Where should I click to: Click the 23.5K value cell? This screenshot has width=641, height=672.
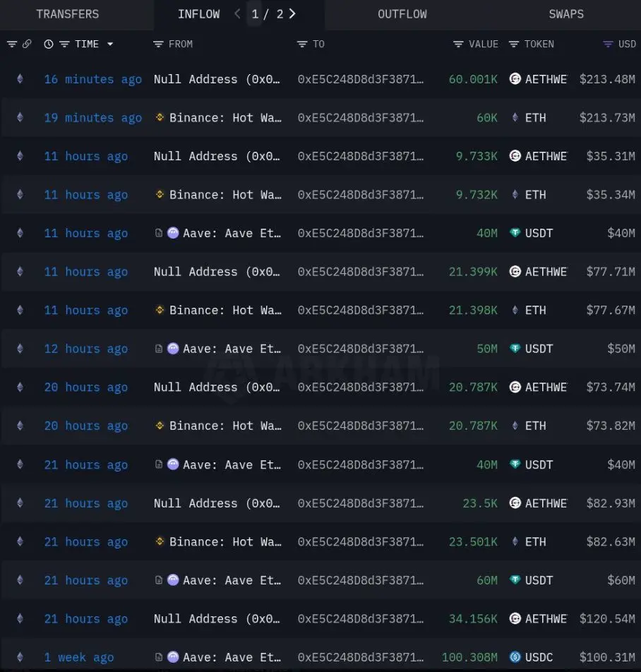480,503
